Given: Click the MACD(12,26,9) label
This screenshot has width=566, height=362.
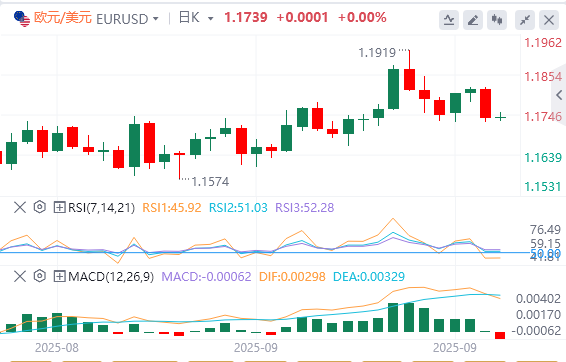Looking at the screenshot, I should click(x=111, y=277).
